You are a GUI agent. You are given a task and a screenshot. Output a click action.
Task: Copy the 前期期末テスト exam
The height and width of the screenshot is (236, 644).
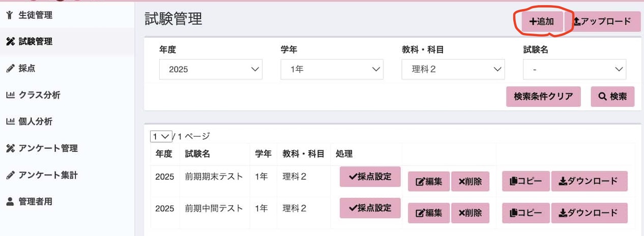click(x=526, y=181)
